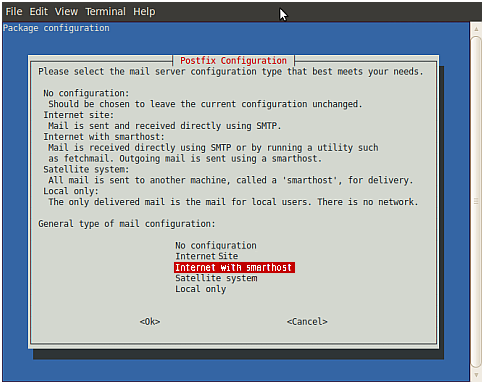The height and width of the screenshot is (384, 484).
Task: Click the terminal vertical scrollbar thumb
Action: pos(476,202)
